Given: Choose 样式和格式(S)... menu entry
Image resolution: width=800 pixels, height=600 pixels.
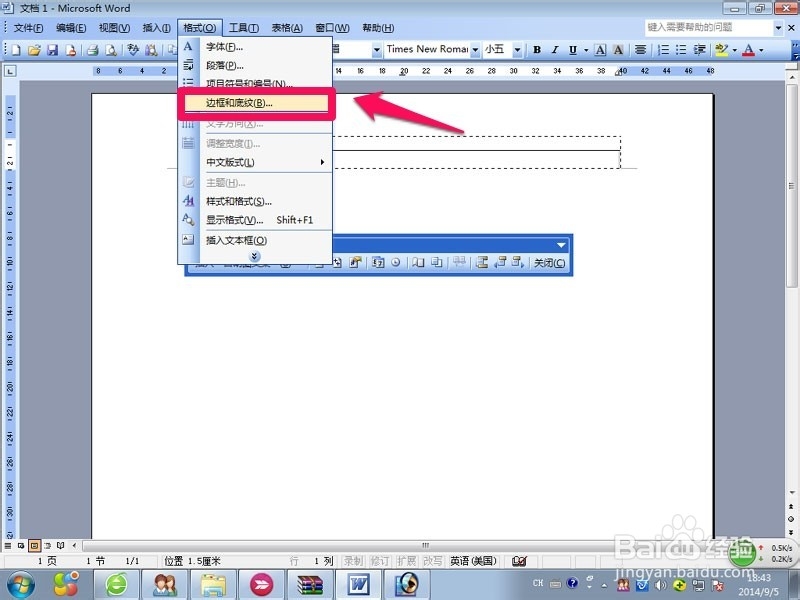Looking at the screenshot, I should 255,202.
